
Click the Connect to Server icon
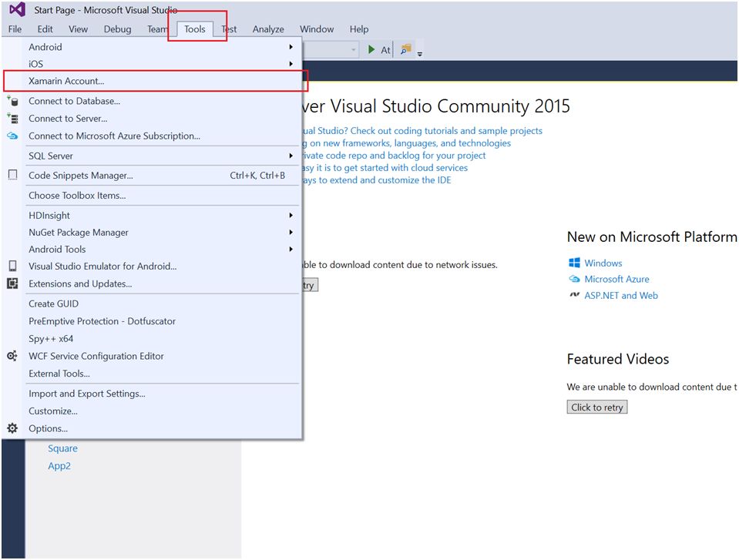point(11,118)
